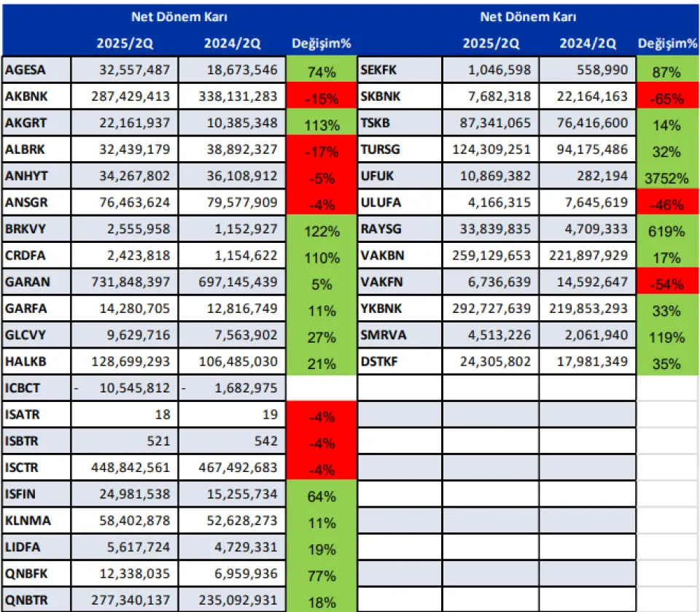Viewport: 700px width, 612px height.
Task: Select AGESA's 2025/2Q value 32,557,487
Action: pyautogui.click(x=134, y=70)
